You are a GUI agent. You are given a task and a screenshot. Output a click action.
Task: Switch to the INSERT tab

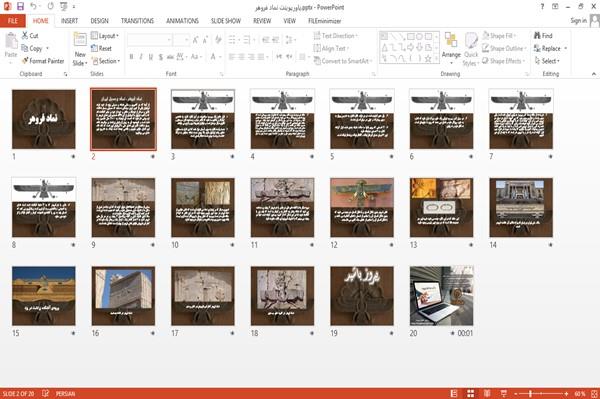coord(69,21)
